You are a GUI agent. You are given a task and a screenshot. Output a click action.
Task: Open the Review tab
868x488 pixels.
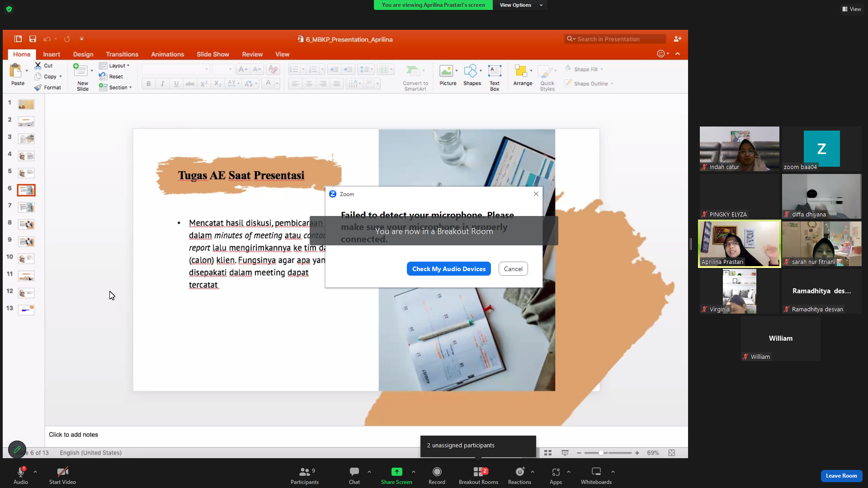(252, 54)
